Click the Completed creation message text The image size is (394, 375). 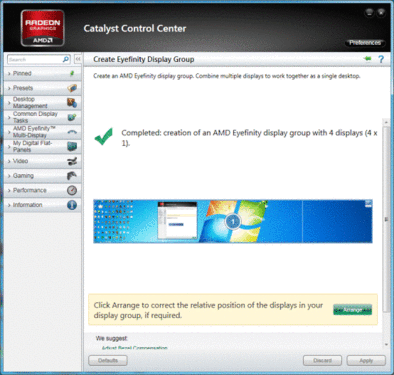point(249,138)
